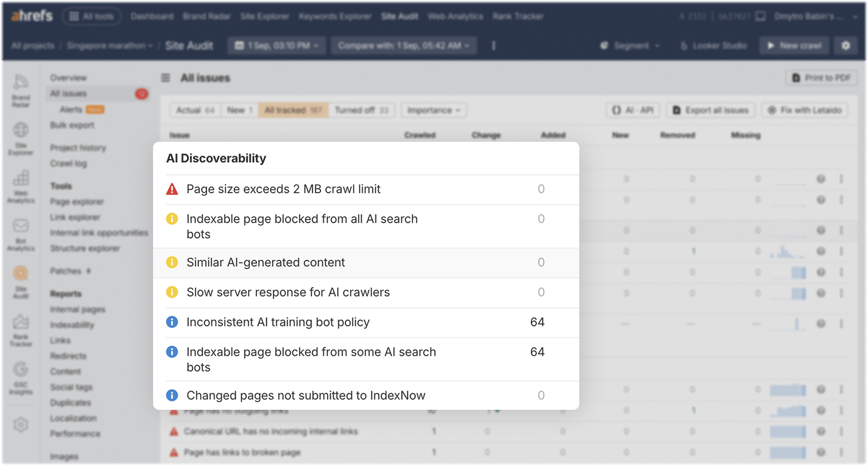Click blue info icon for Inconsistent AI training bot policy

172,322
